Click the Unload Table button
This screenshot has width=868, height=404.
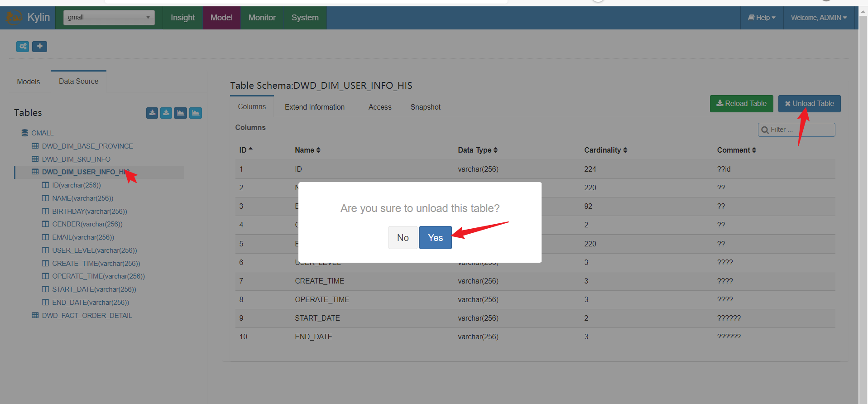point(810,104)
